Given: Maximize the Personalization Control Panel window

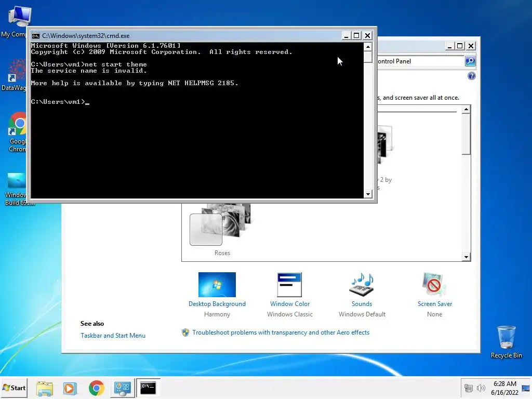Looking at the screenshot, I should [x=460, y=46].
